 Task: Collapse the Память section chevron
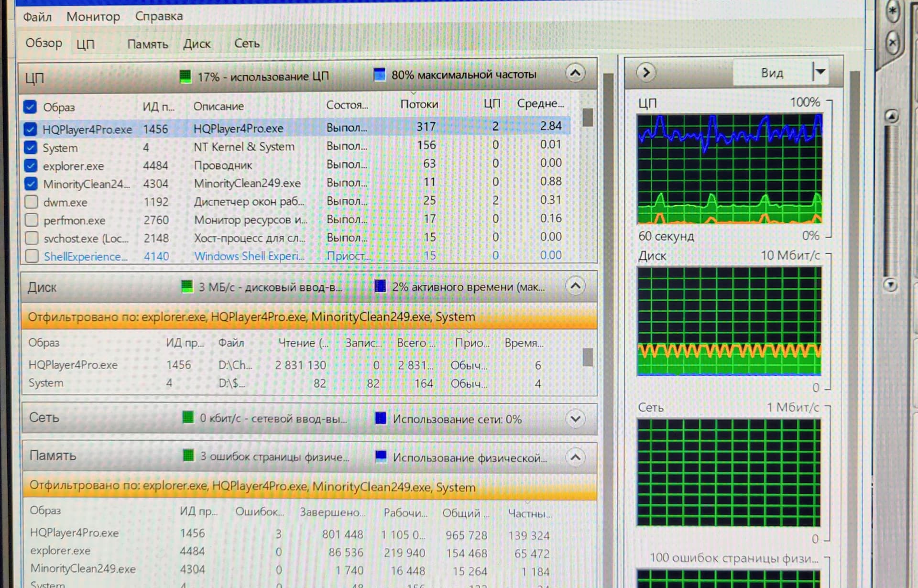(x=576, y=457)
